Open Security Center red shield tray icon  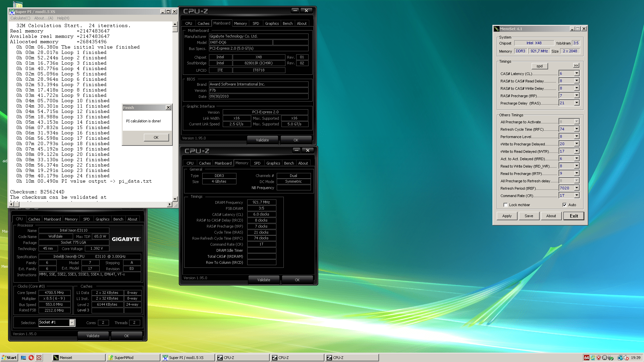pyautogui.click(x=599, y=358)
